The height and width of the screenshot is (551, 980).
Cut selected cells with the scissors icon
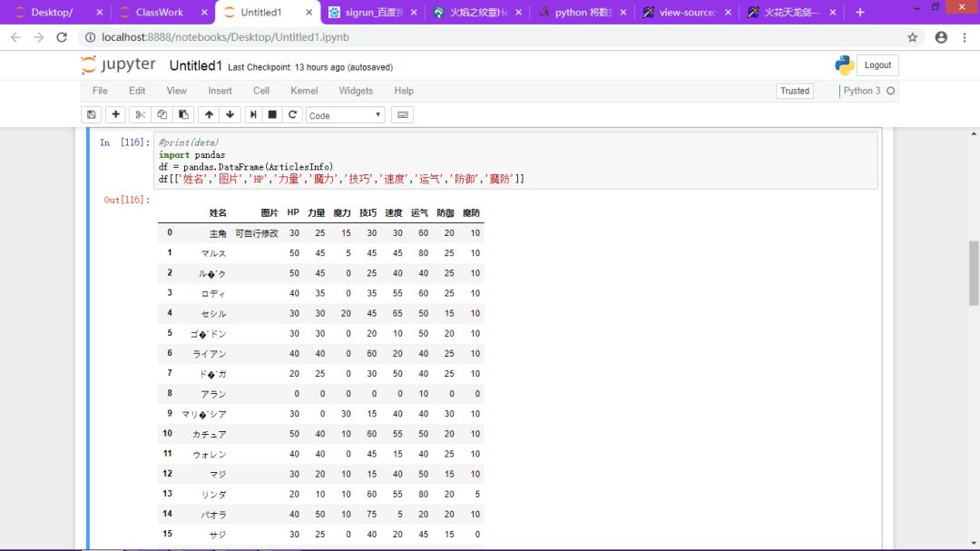point(140,115)
